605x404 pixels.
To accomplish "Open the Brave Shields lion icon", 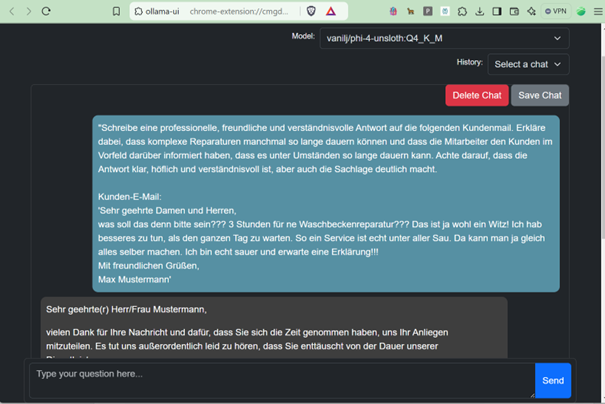I will click(311, 11).
